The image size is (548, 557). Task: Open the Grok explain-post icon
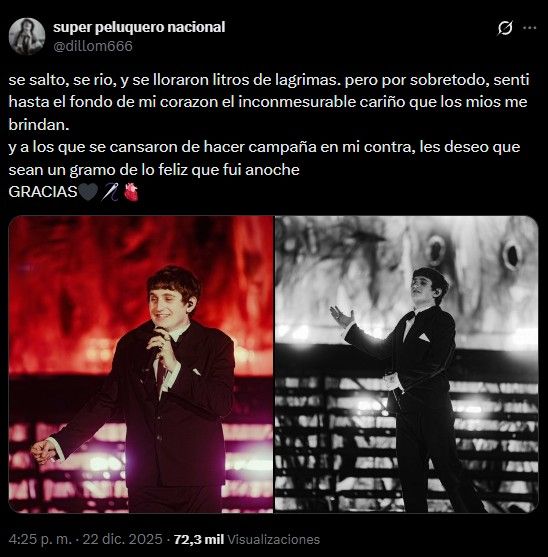click(505, 28)
